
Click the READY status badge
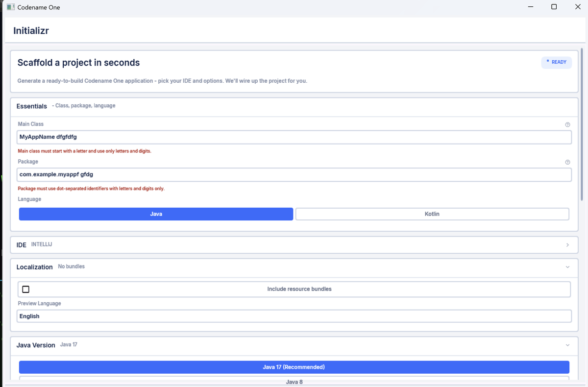(556, 62)
